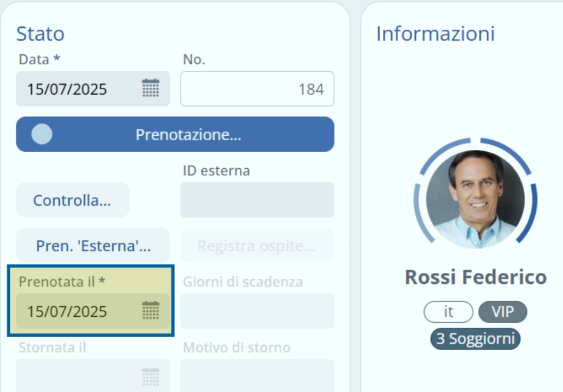Click the guest name Rossi Federico
Image resolution: width=563 pixels, height=392 pixels.
475,277
